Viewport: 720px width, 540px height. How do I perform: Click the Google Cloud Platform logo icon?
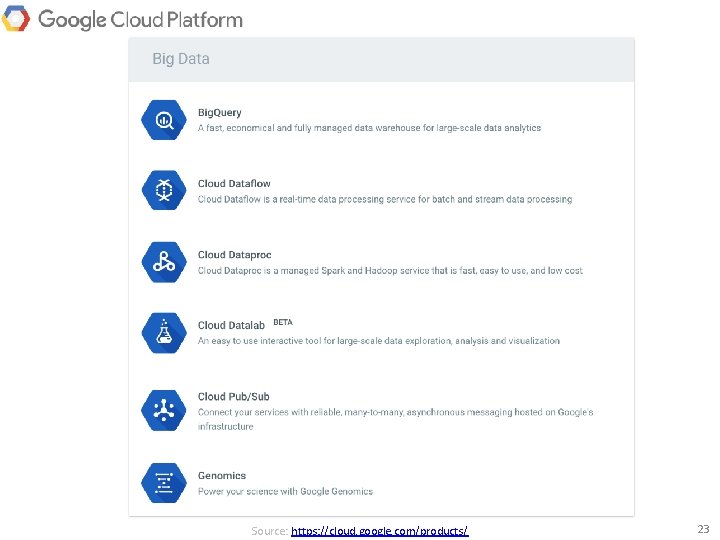16,19
